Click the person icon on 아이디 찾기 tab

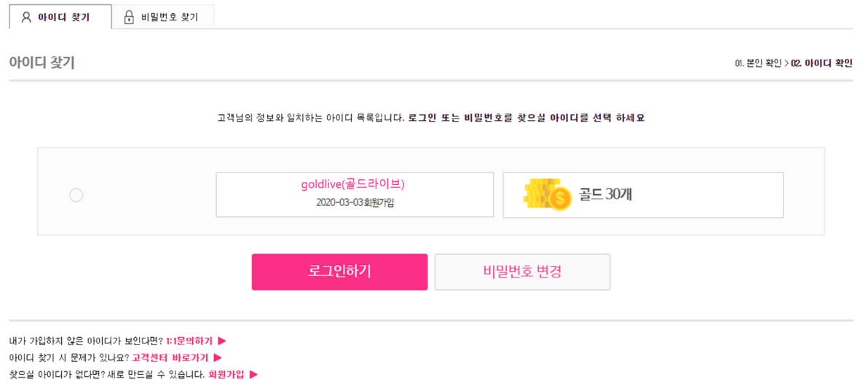[25, 17]
